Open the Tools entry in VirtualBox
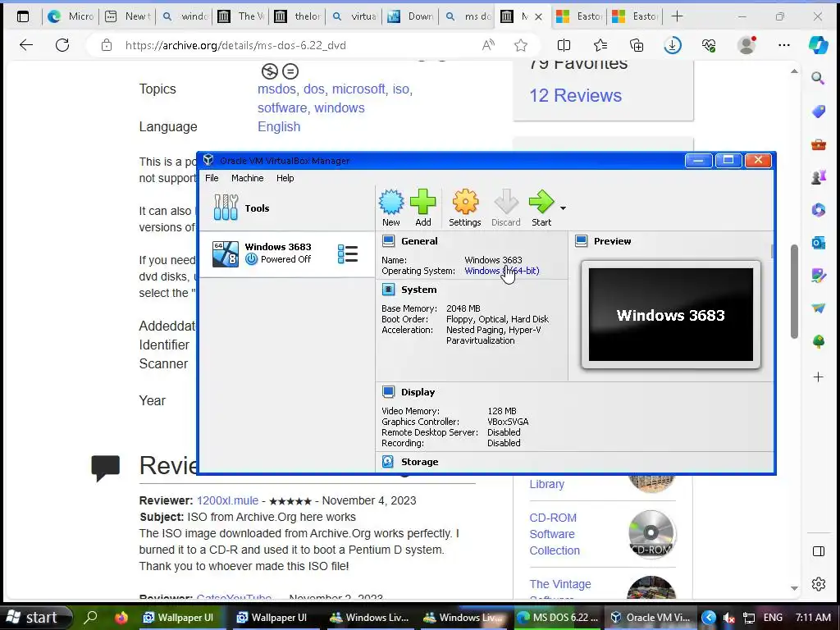Image resolution: width=840 pixels, height=630 pixels. coord(286,208)
